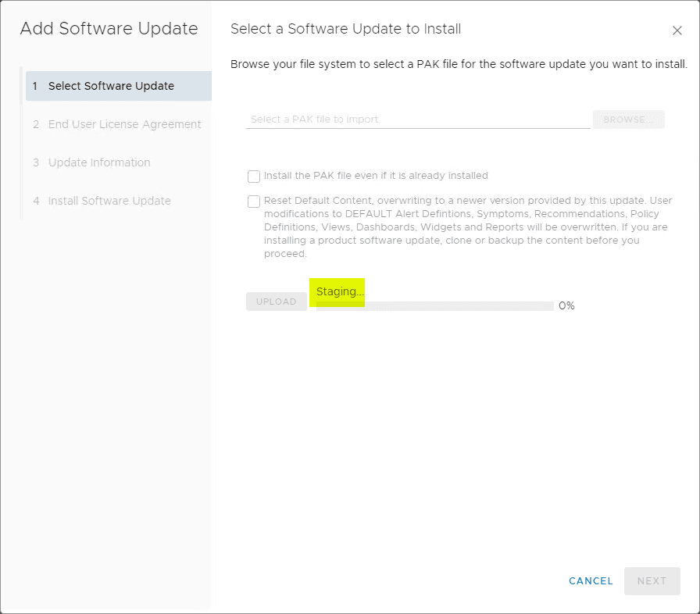Close the Add Software Update dialog
This screenshot has height=614, width=700.
coord(677,30)
